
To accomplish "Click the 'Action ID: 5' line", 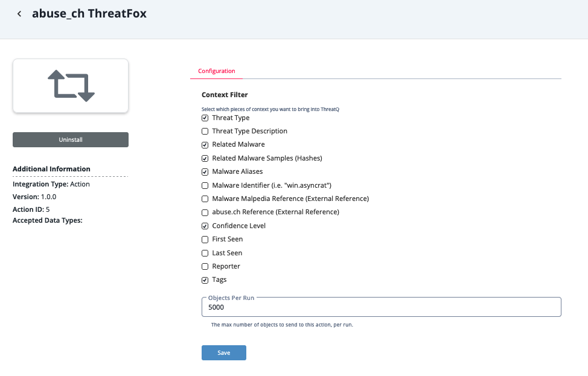I will point(31,209).
